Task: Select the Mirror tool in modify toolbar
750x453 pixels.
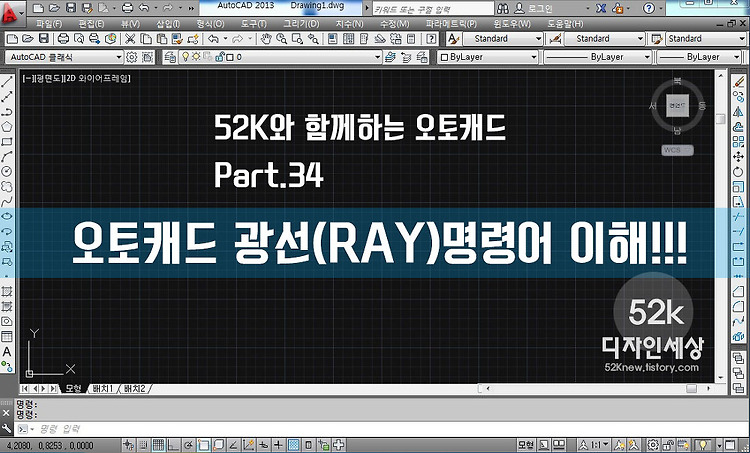Action: [x=739, y=112]
